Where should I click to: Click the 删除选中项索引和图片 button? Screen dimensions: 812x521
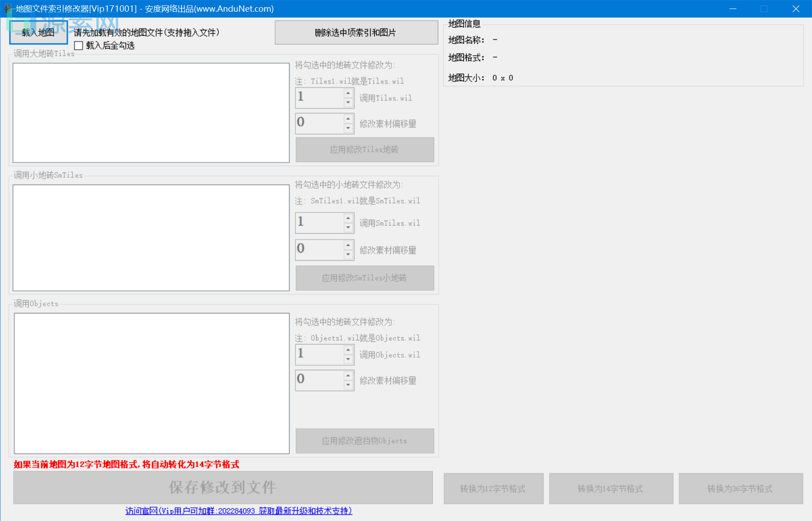pos(356,32)
